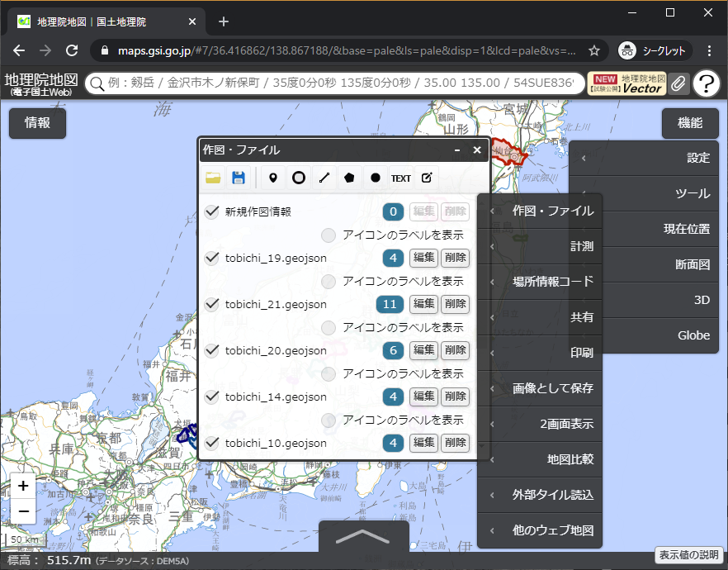Open the 3D menu item
728x570 pixels.
click(x=660, y=300)
